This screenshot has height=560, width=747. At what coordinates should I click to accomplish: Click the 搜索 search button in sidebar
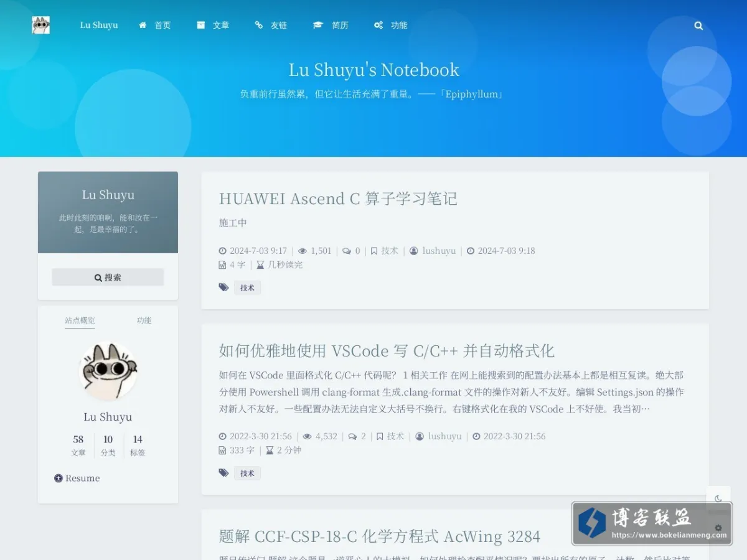[x=108, y=278]
